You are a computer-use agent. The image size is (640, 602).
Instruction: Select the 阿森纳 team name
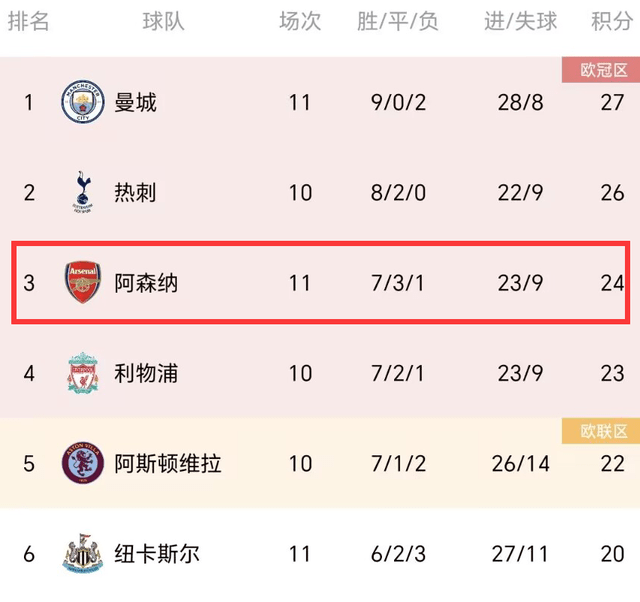[x=146, y=283]
